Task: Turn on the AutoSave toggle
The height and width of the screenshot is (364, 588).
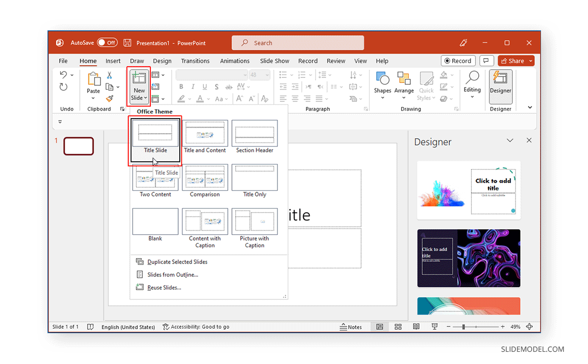Action: (x=107, y=43)
